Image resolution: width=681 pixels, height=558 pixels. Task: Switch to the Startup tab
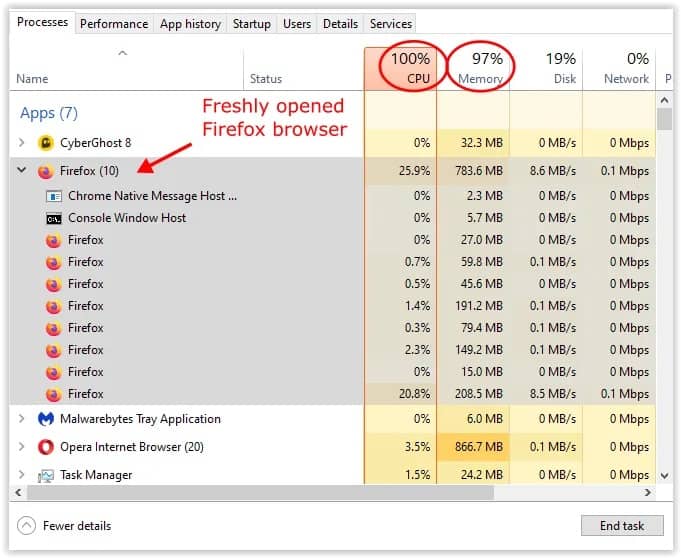pos(251,24)
